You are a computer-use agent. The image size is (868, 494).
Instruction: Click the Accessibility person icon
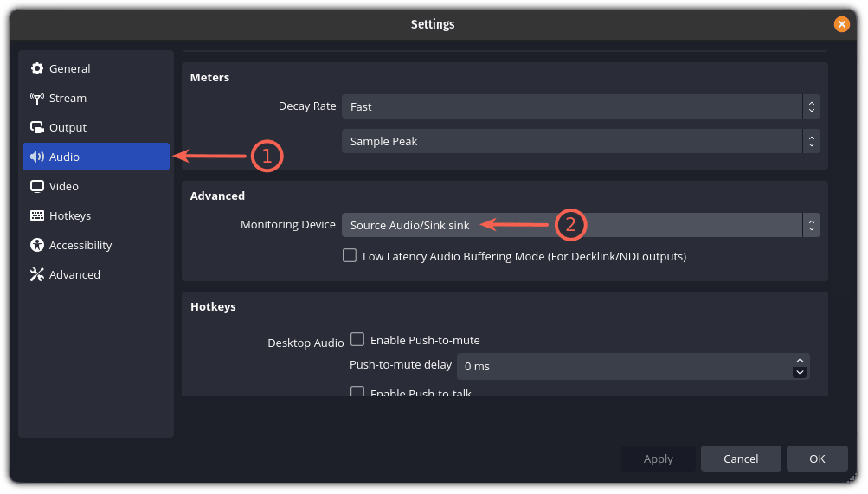pos(37,246)
